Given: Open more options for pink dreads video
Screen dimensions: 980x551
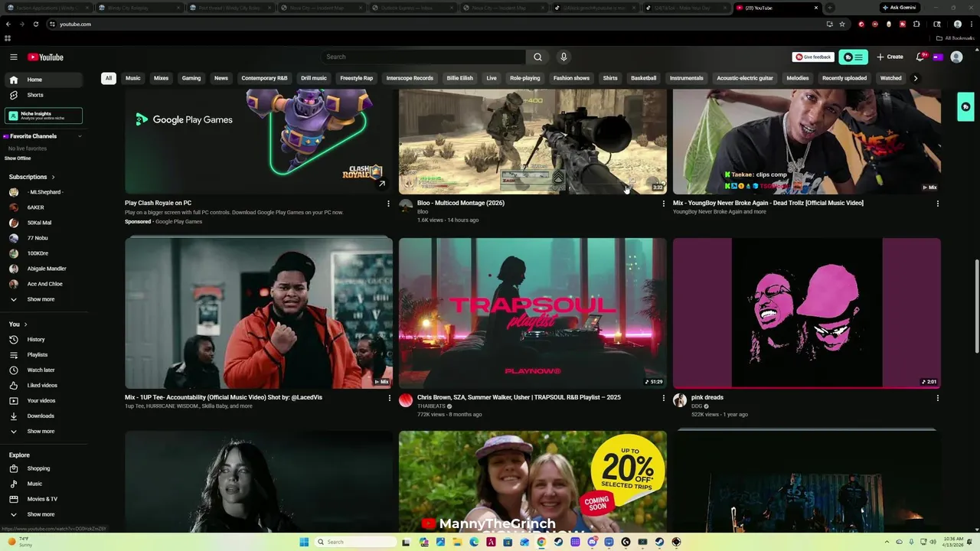Looking at the screenshot, I should point(938,398).
